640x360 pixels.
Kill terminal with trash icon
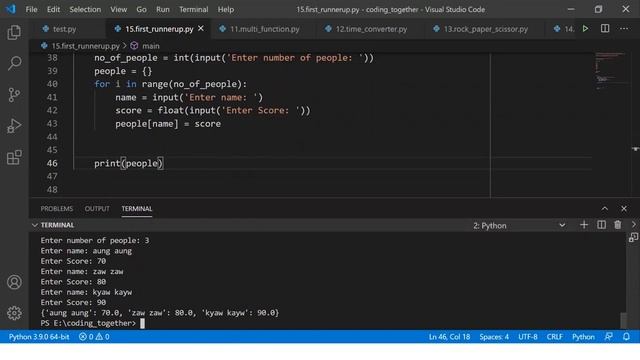point(618,225)
